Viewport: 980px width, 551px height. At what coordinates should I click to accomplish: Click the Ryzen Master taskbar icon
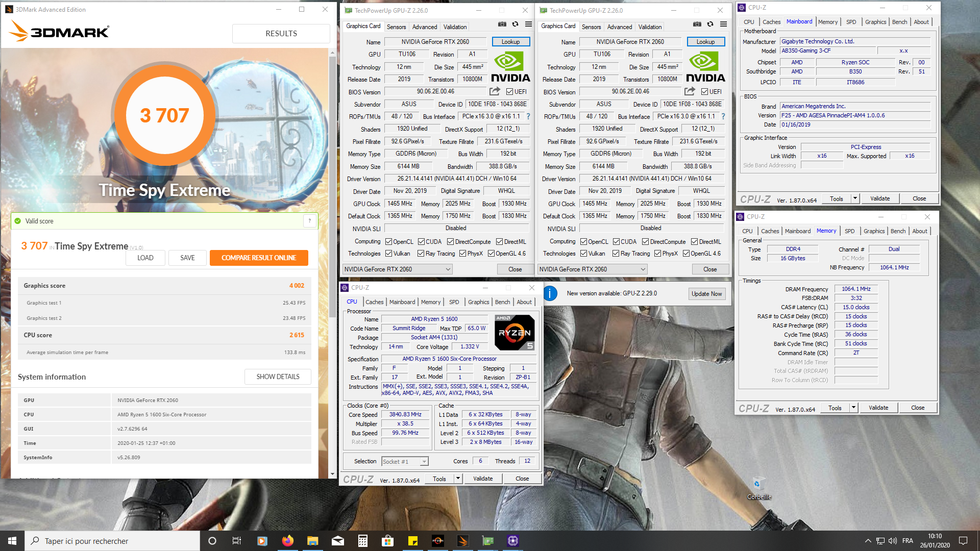pyautogui.click(x=438, y=541)
